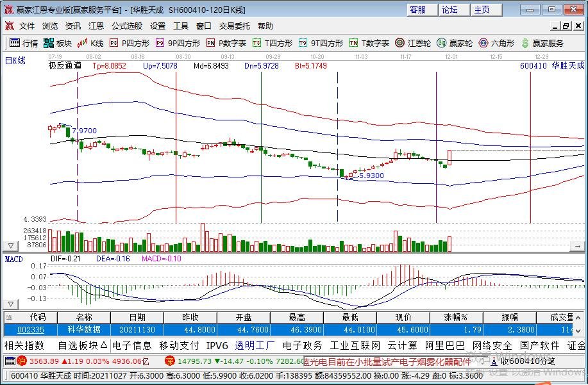
Task: Click the 客服 customer service button
Action: 418,10
